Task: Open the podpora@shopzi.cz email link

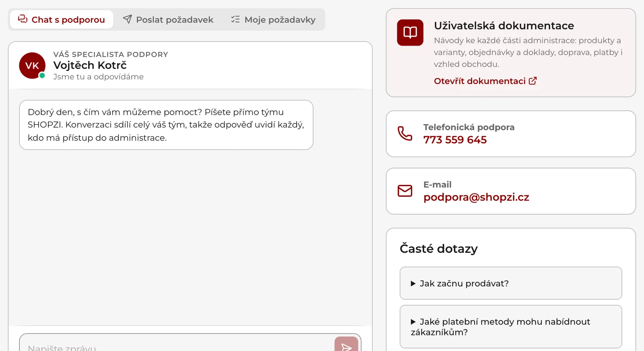Action: point(476,197)
